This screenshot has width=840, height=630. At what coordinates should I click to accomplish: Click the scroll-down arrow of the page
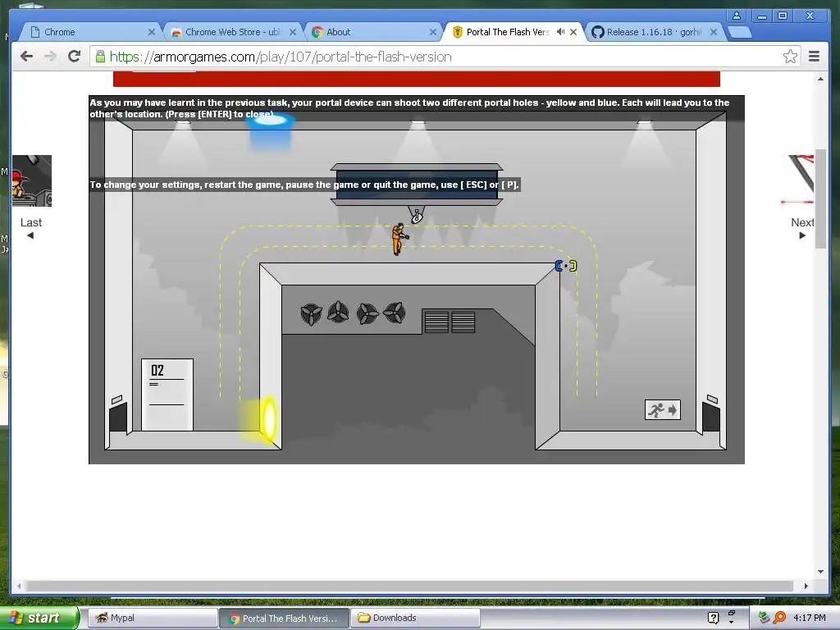coord(820,572)
